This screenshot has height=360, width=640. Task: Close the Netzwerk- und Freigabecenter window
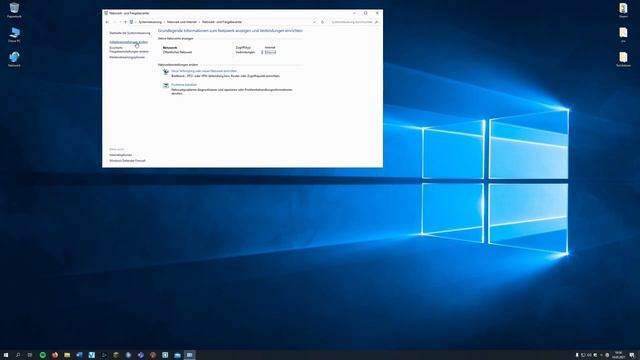377,13
